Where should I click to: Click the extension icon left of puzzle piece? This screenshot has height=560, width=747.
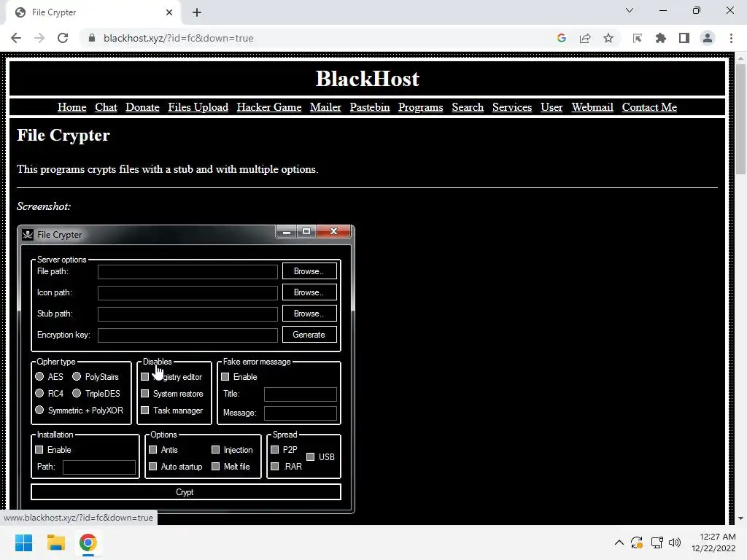click(x=638, y=38)
